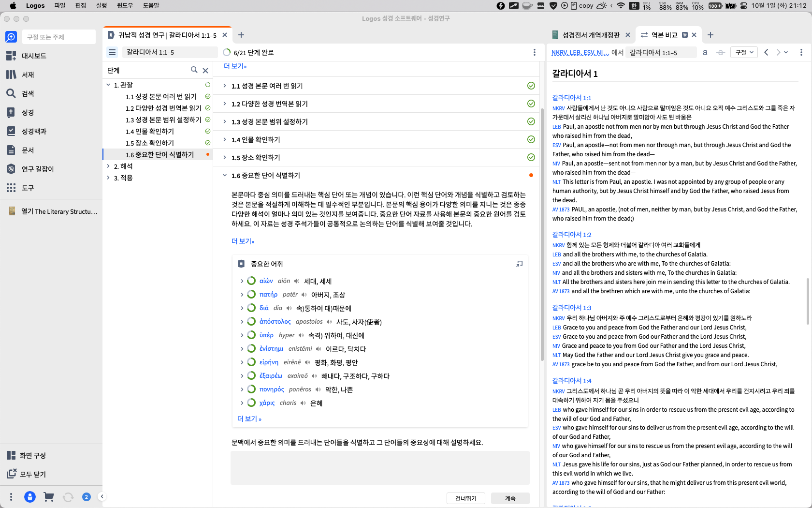The width and height of the screenshot is (812, 508).
Task: Open the 파일 menu
Action: (60, 5)
